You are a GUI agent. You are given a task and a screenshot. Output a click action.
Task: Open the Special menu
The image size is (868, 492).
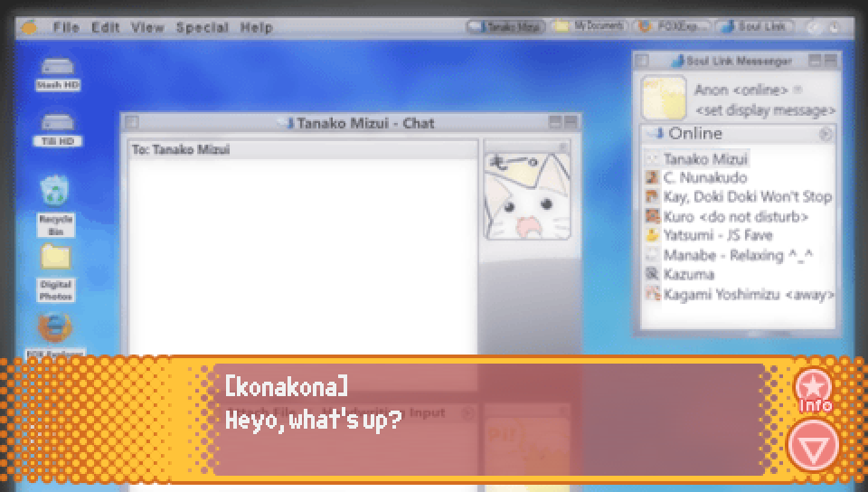[202, 27]
